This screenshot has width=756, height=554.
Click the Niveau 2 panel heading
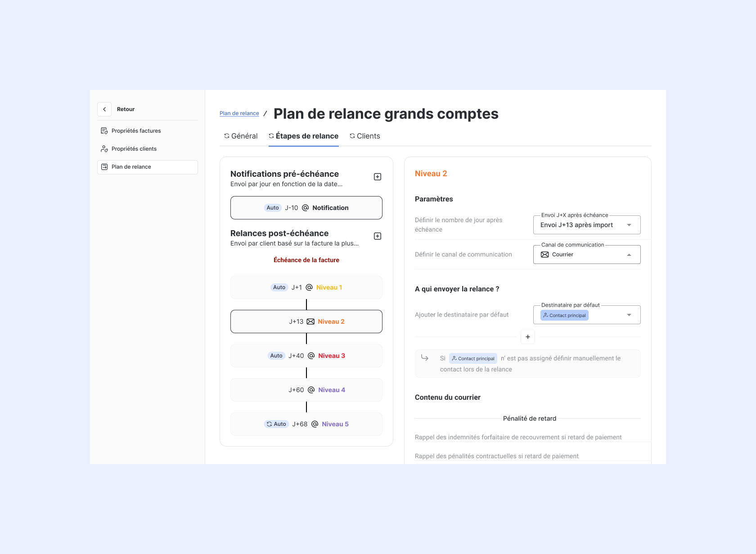point(431,174)
